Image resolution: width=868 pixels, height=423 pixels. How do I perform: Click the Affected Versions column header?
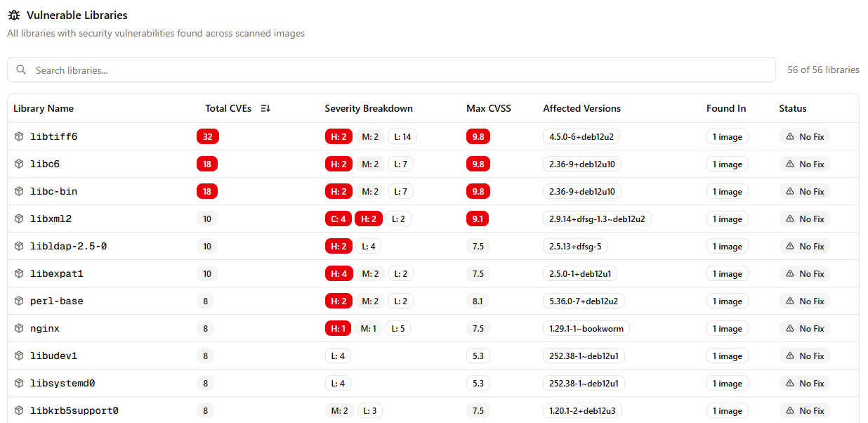[x=581, y=108]
